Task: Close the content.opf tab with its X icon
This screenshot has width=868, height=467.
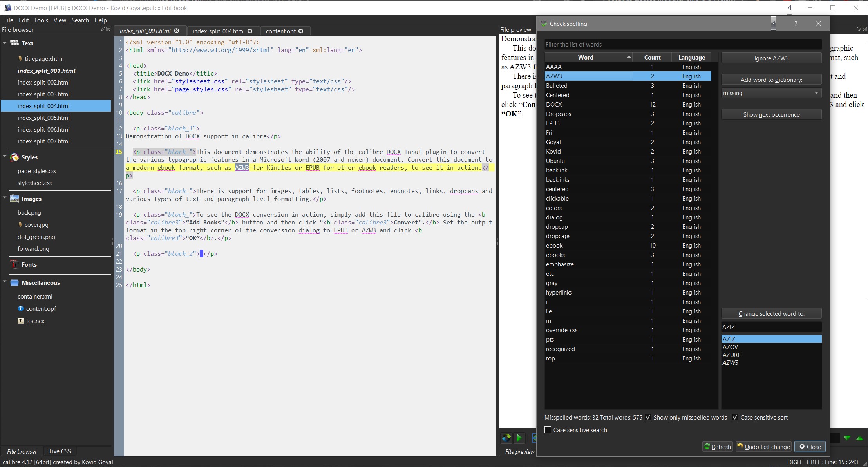Action: [x=301, y=31]
